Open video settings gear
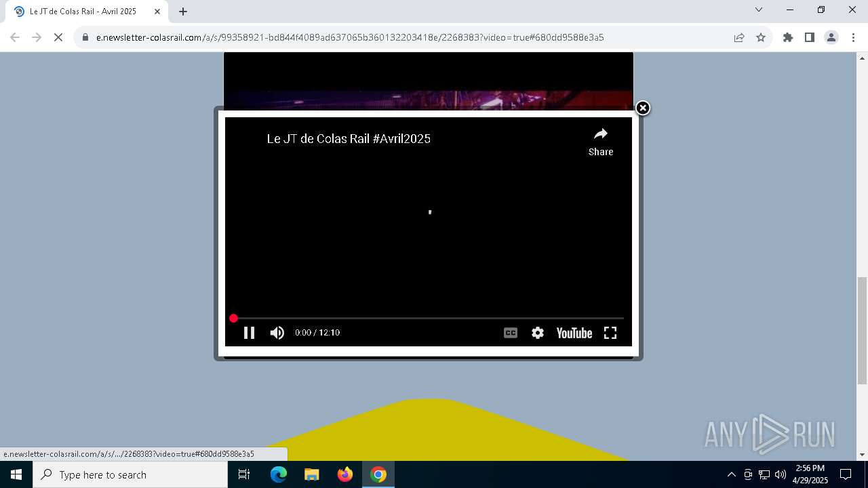868x488 pixels. click(x=538, y=333)
